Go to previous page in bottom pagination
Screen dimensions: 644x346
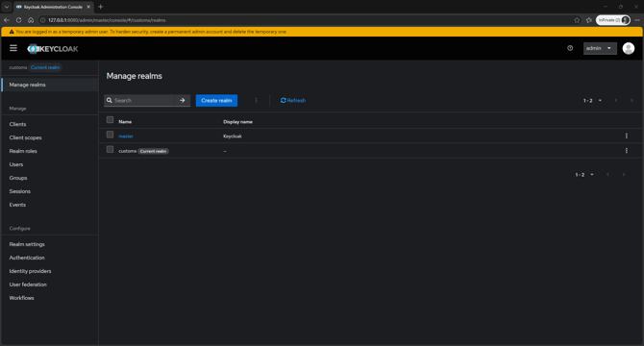(x=607, y=174)
